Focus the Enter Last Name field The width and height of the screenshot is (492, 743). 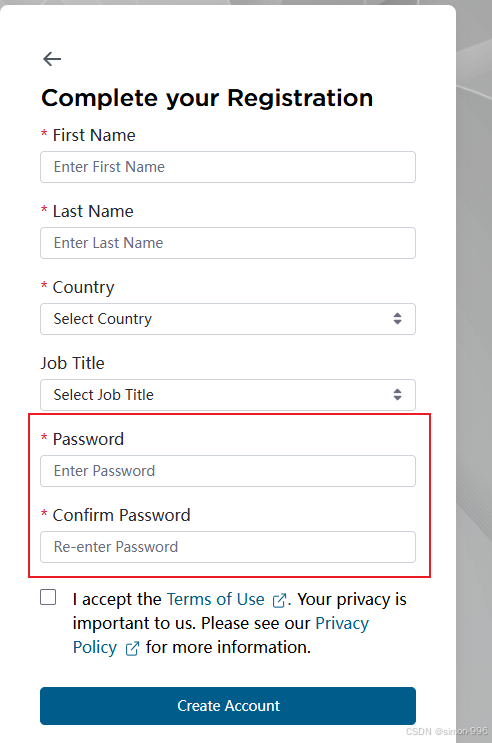click(228, 243)
